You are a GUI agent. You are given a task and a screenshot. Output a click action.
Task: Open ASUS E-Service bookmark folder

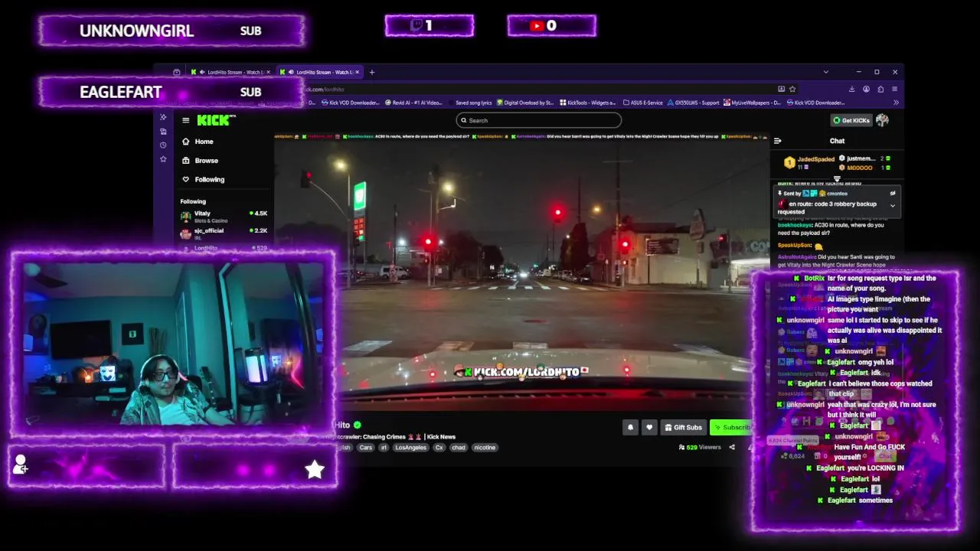pyautogui.click(x=643, y=103)
